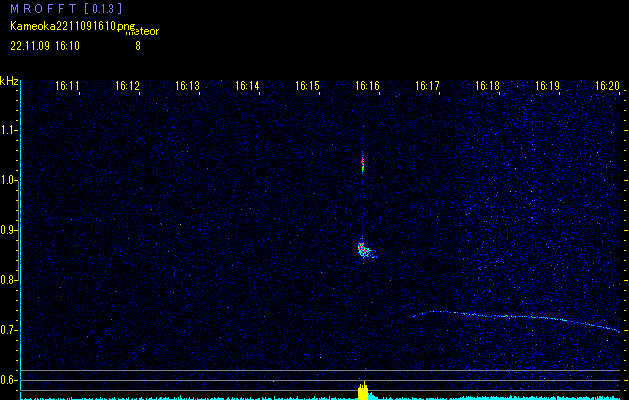Select the 16:12 time axis label

pyautogui.click(x=128, y=86)
